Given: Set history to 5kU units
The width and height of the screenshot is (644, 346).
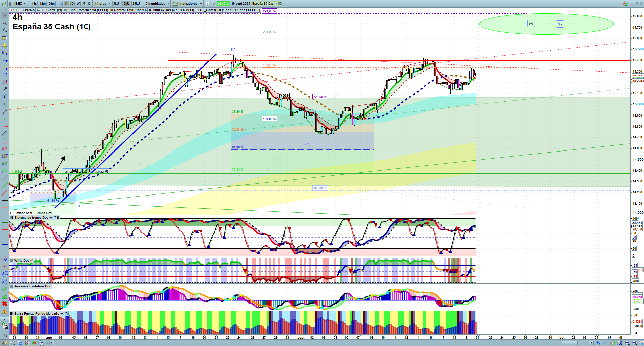Looking at the screenshot, I should [x=116, y=4].
